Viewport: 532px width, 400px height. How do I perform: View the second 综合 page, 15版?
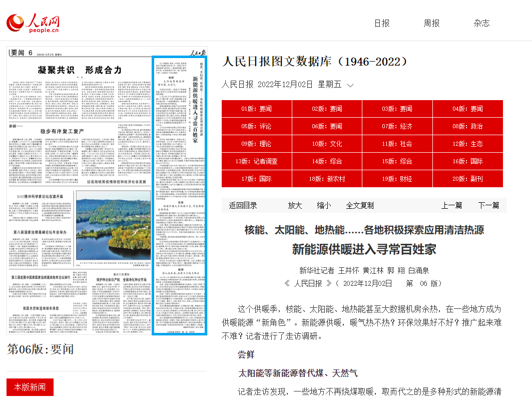point(397,161)
